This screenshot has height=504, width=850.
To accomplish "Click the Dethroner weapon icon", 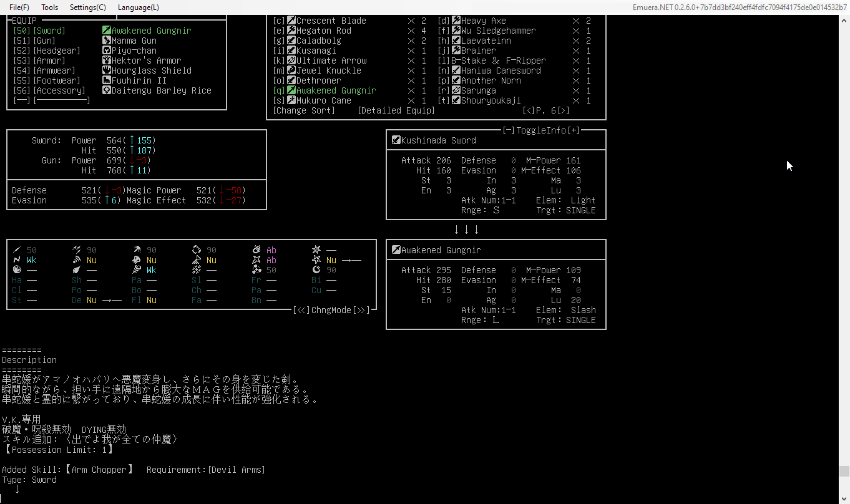I will pyautogui.click(x=291, y=80).
